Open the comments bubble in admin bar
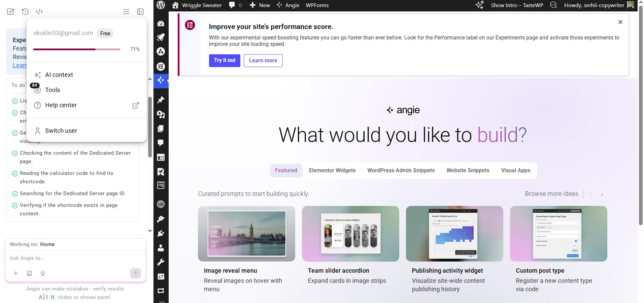The height and width of the screenshot is (303, 644). [235, 5]
